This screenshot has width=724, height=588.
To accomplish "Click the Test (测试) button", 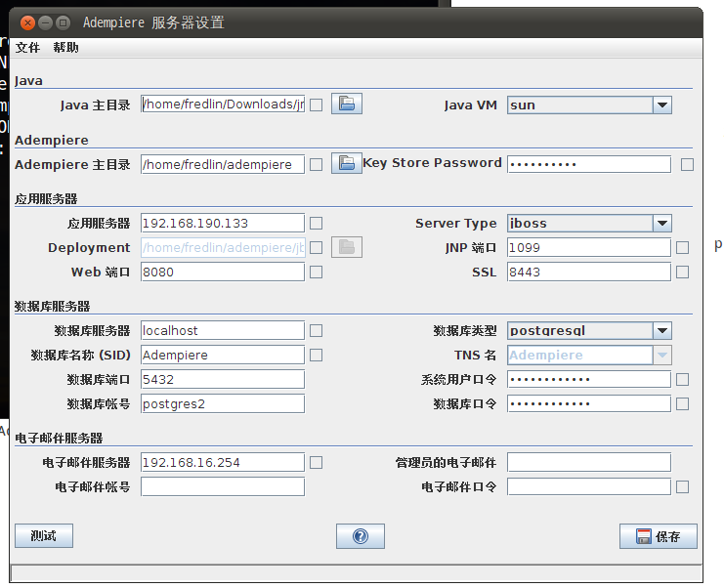I will tap(44, 536).
